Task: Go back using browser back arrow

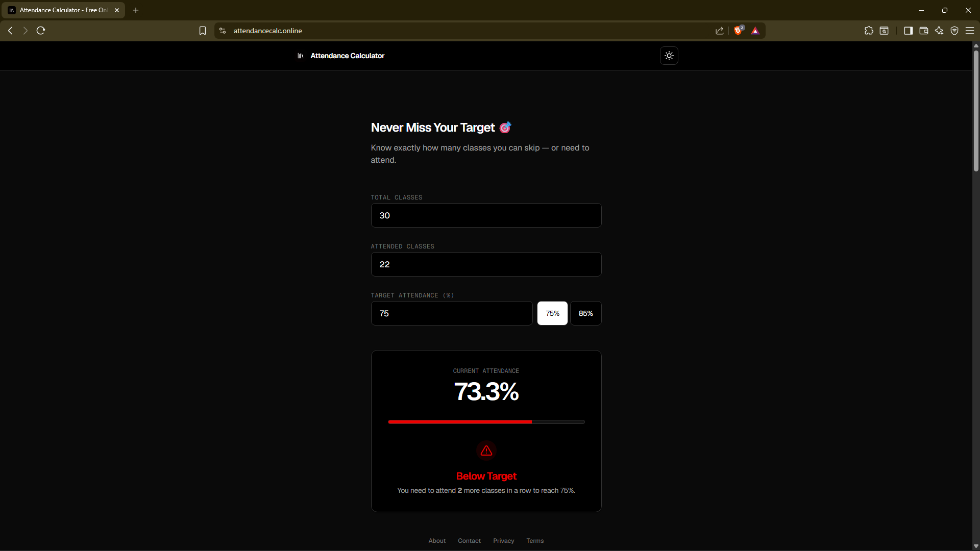Action: [10, 31]
